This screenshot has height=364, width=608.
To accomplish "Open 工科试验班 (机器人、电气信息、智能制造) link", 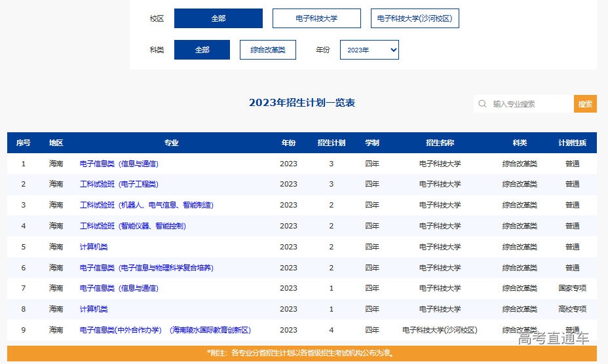I will [x=147, y=205].
